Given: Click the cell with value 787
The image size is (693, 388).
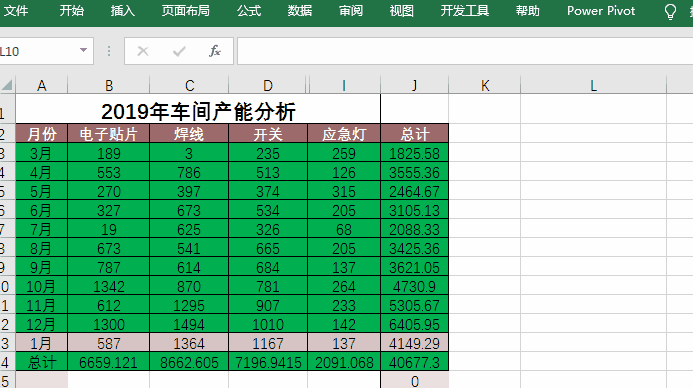Looking at the screenshot, I should (x=109, y=267).
